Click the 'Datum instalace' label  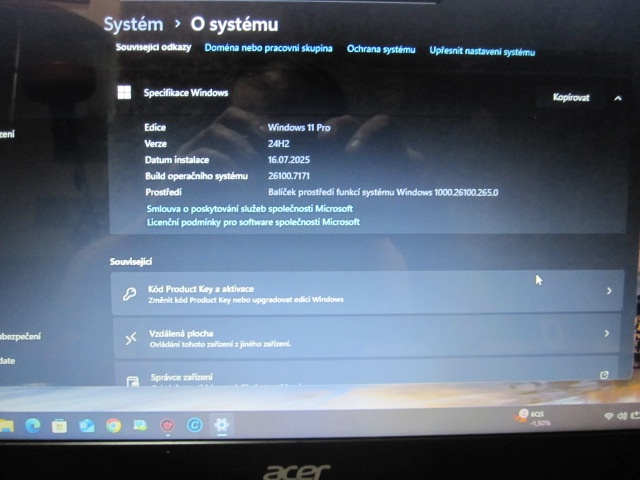pyautogui.click(x=177, y=160)
